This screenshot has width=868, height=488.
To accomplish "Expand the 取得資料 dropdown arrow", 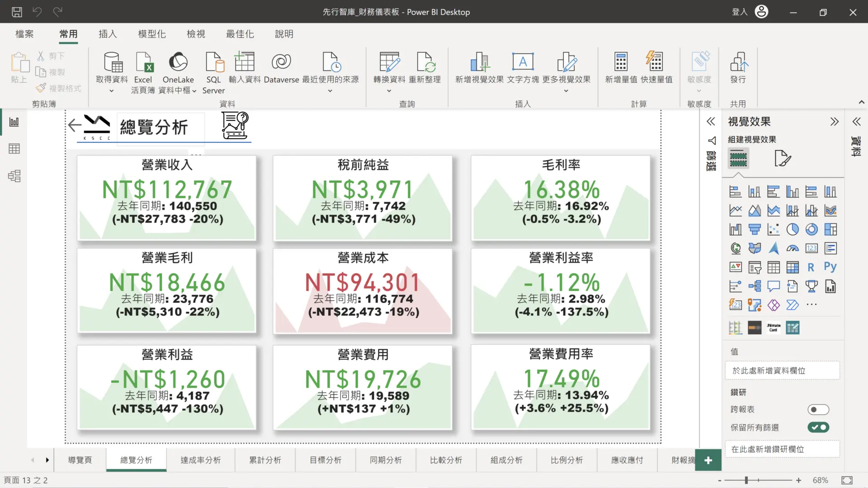I will [112, 91].
